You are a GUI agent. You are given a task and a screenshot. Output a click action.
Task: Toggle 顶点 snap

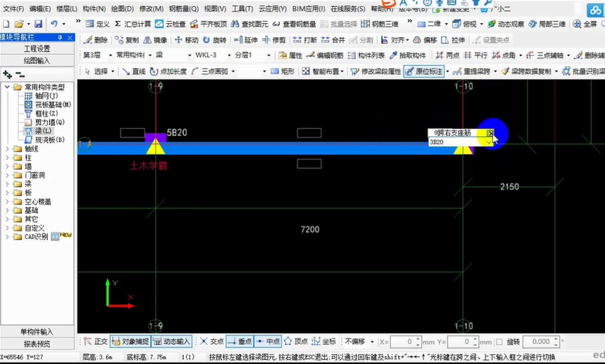pyautogui.click(x=296, y=342)
